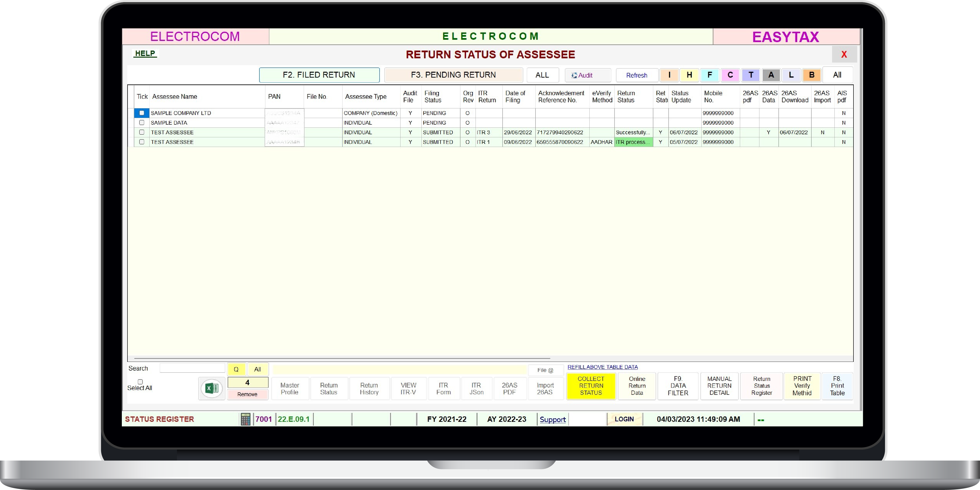Image resolution: width=980 pixels, height=490 pixels.
Task: Open ITR Form
Action: click(x=444, y=388)
